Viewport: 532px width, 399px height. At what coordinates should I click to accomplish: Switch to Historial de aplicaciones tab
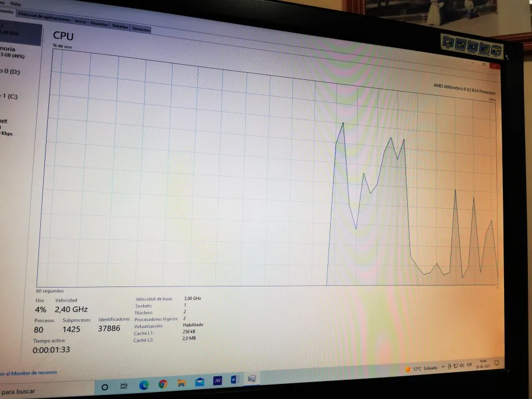[x=44, y=16]
